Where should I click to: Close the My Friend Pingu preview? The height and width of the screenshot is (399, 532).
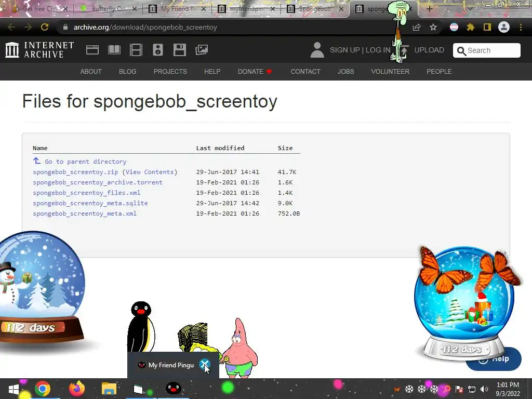coord(205,365)
